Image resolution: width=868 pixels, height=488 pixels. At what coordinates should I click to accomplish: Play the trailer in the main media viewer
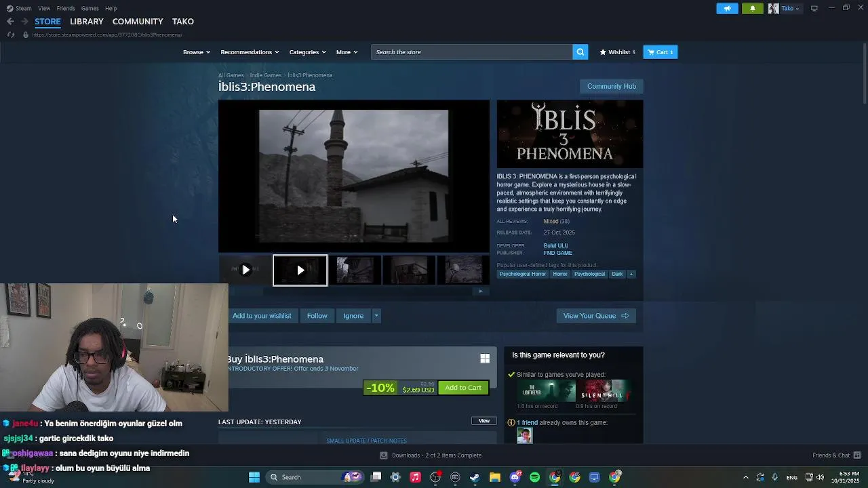(x=353, y=176)
